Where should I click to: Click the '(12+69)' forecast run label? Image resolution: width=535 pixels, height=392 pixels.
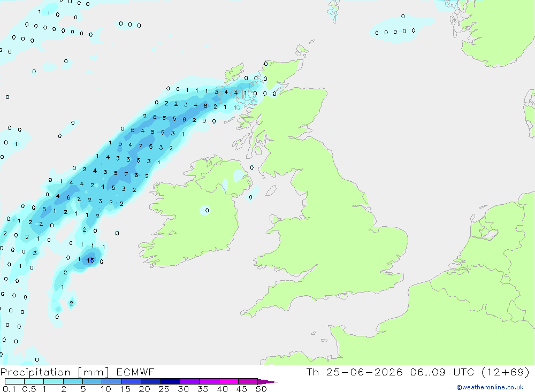click(x=506, y=372)
